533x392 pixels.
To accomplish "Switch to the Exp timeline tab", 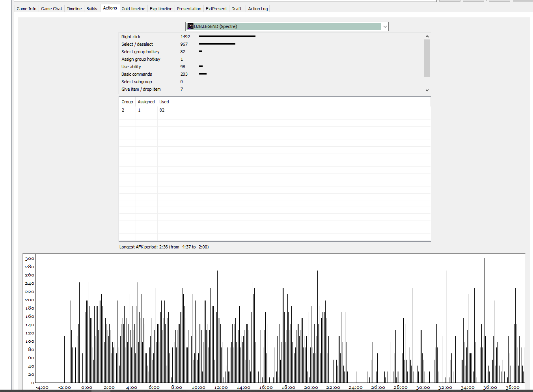I will click(161, 9).
